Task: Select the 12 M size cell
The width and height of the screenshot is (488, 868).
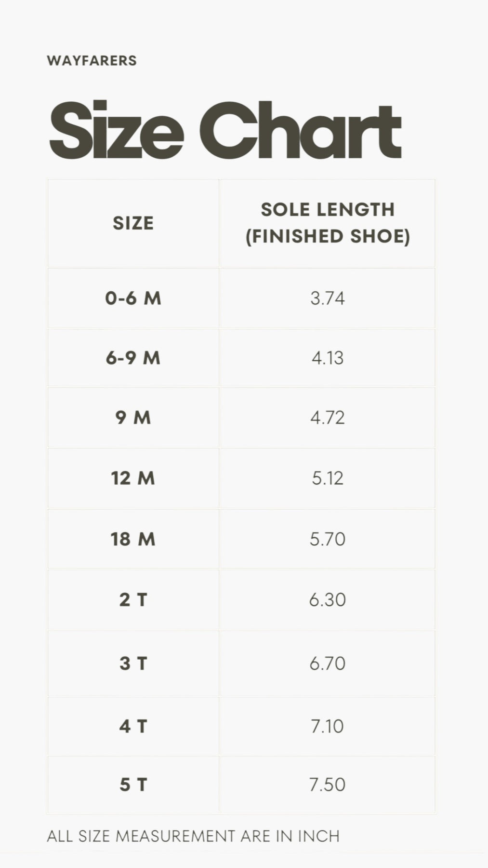Action: [x=133, y=478]
